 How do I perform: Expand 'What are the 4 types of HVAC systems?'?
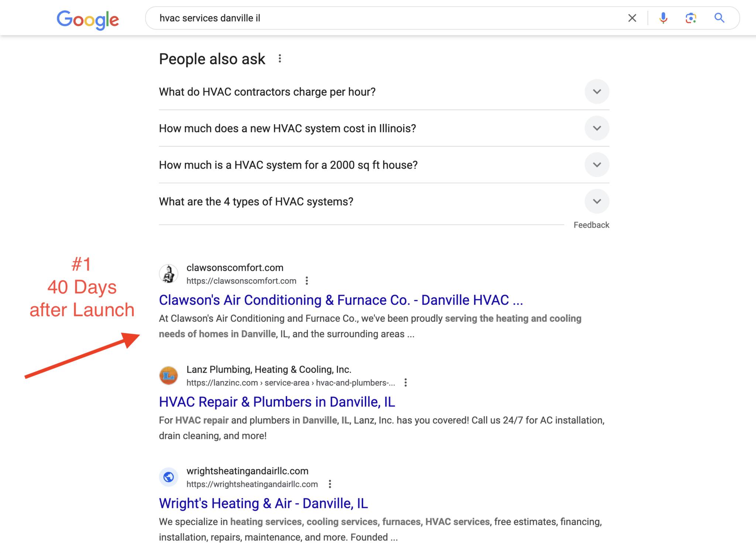[x=384, y=201]
